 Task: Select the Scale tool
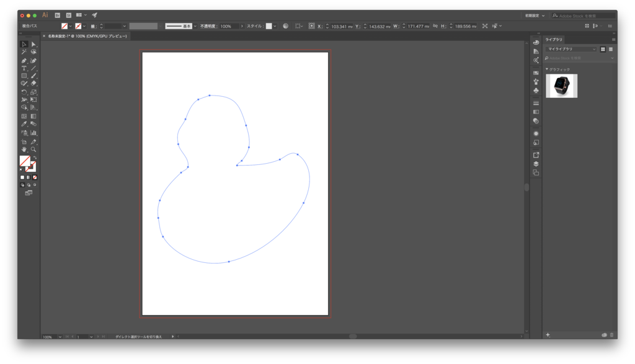pos(33,92)
